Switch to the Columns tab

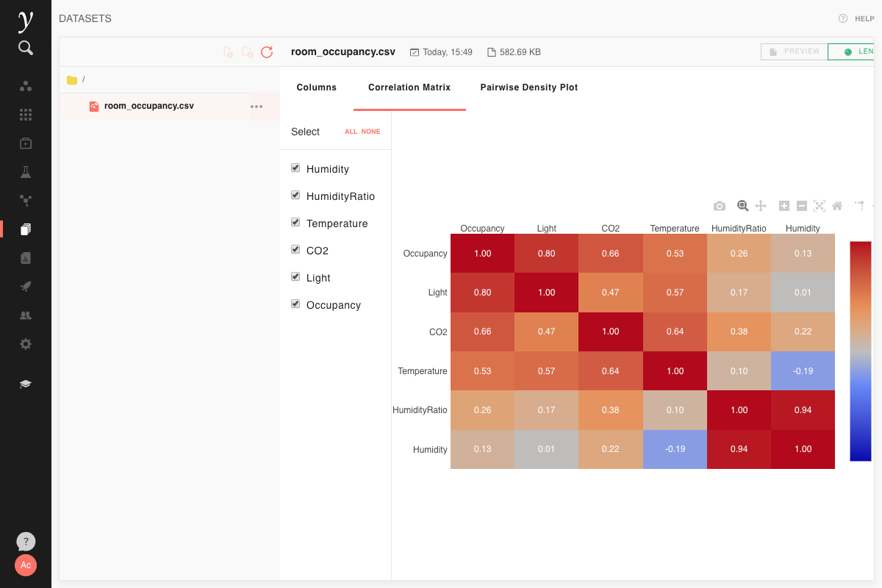point(316,87)
